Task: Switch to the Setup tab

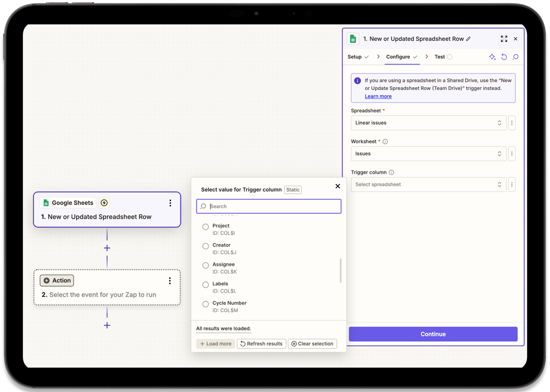Action: tap(358, 57)
